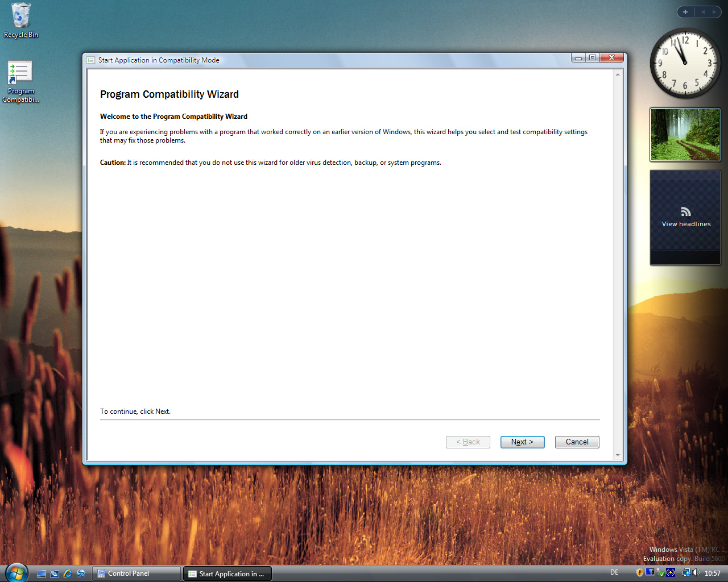Click Next to continue the compatibility wizard

pyautogui.click(x=522, y=442)
